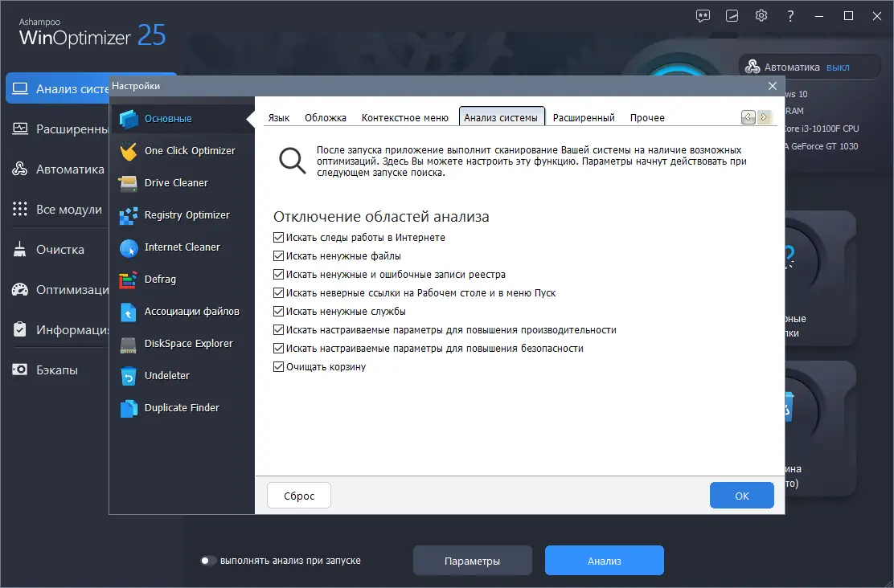Uncheck Искать следы работы в Интернете
Screen dimensions: 894x588
click(x=278, y=238)
